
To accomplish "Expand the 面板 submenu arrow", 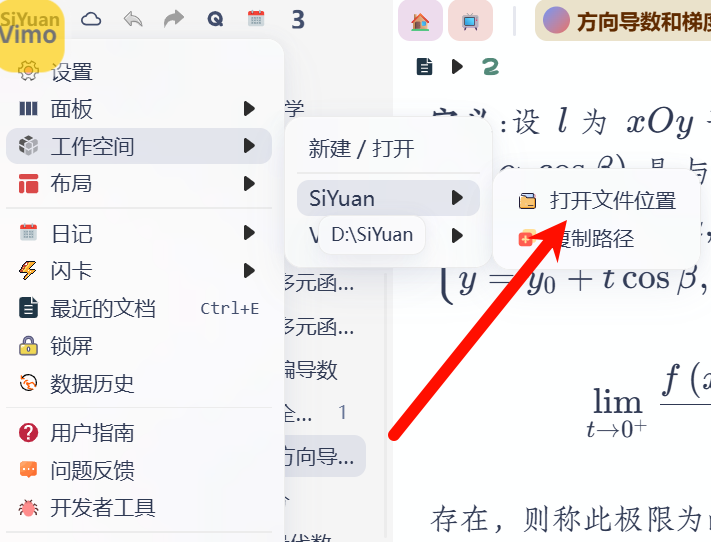I will click(x=249, y=108).
